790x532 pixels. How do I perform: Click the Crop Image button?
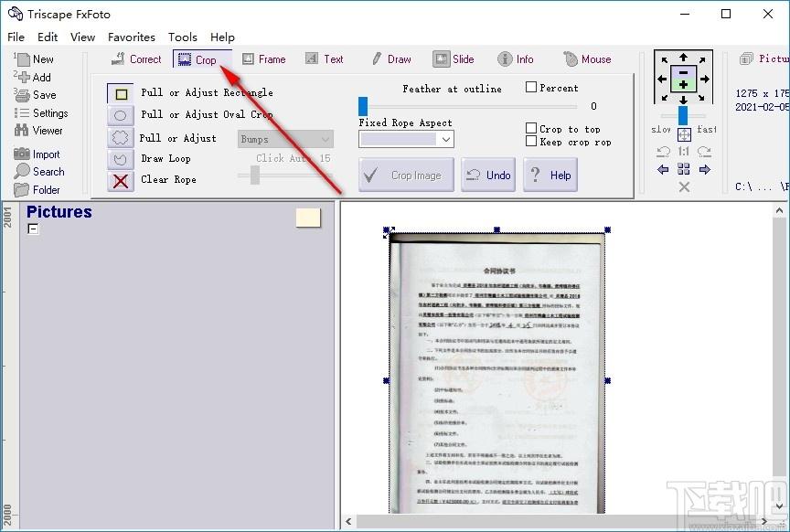[406, 175]
